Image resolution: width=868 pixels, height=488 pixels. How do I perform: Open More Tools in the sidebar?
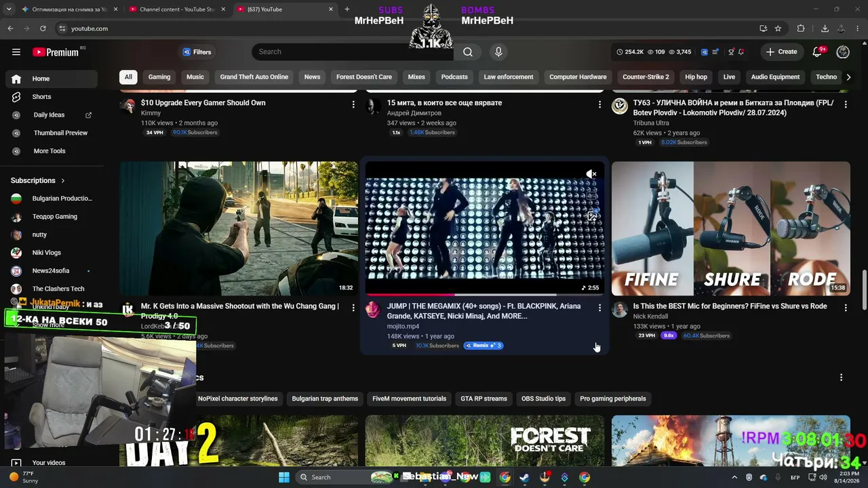pyautogui.click(x=52, y=151)
